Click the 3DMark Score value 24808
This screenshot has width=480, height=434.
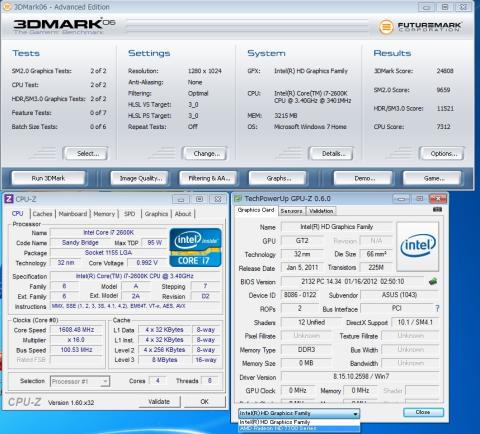point(445,71)
